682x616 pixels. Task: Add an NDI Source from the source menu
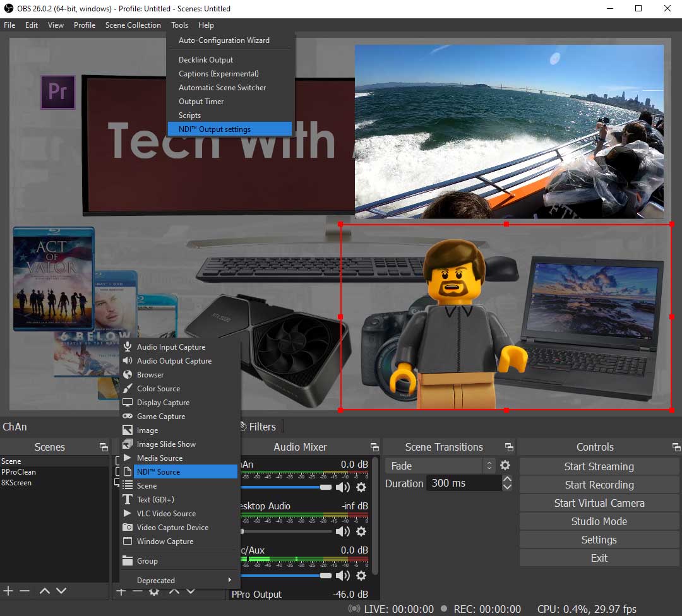click(179, 471)
